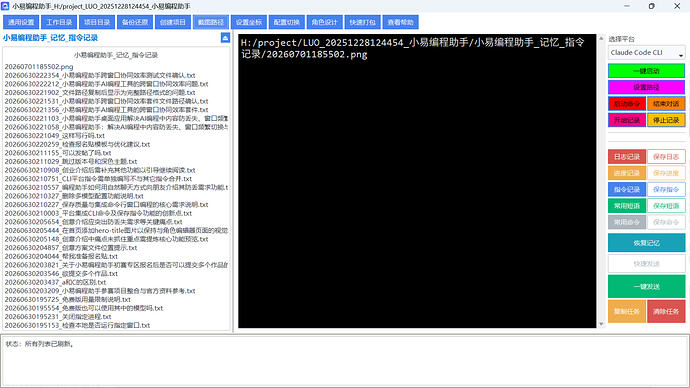Select the 20260630195231 file entry
Image resolution: width=690 pixels, height=388 pixels.
(x=58, y=316)
